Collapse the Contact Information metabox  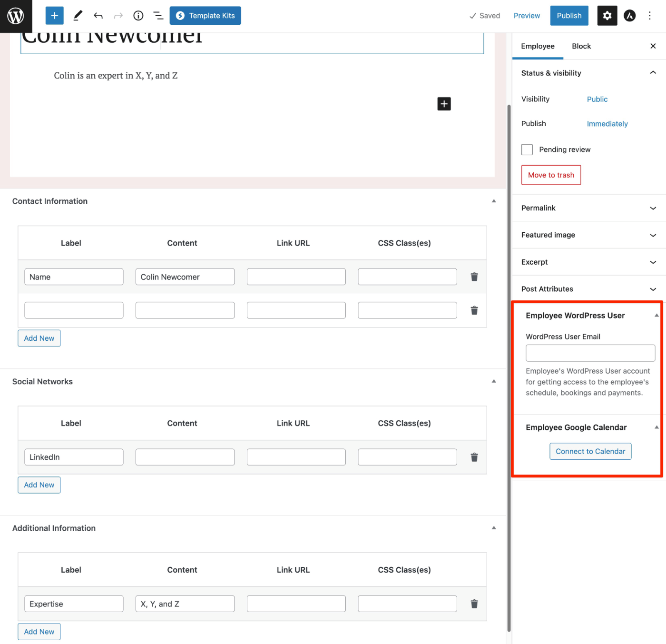pyautogui.click(x=494, y=201)
